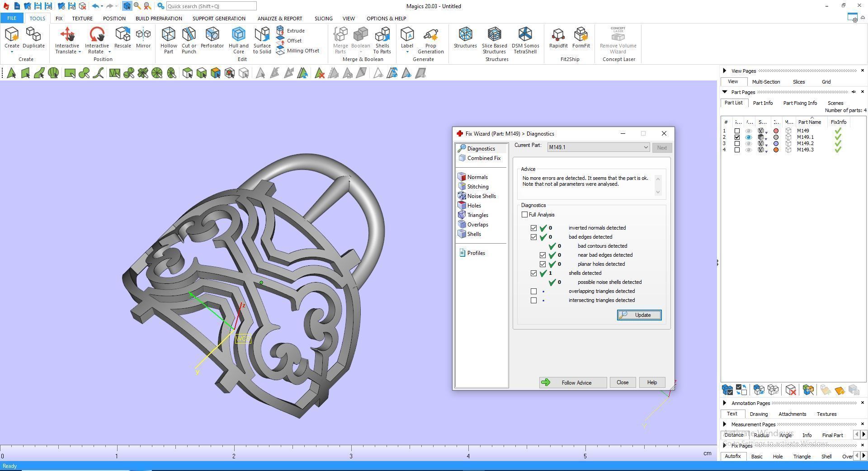Screen dimensions: 868x471
Task: Launch the Perforator tool
Action: (212, 38)
